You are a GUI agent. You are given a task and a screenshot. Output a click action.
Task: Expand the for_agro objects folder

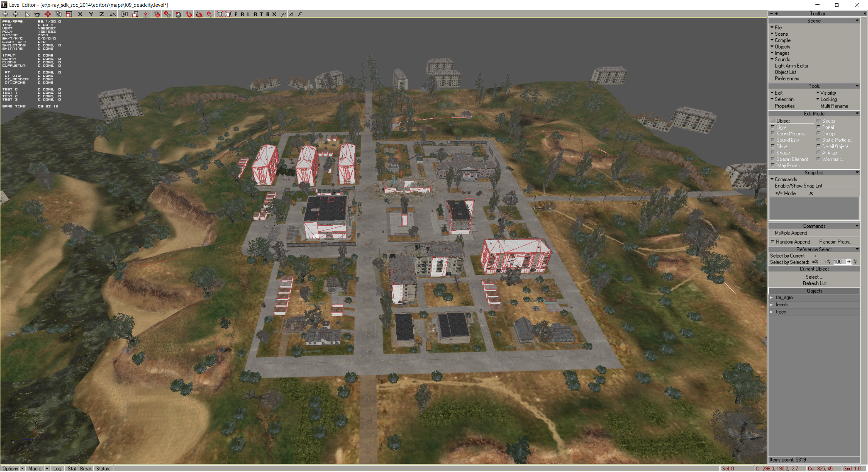click(772, 298)
